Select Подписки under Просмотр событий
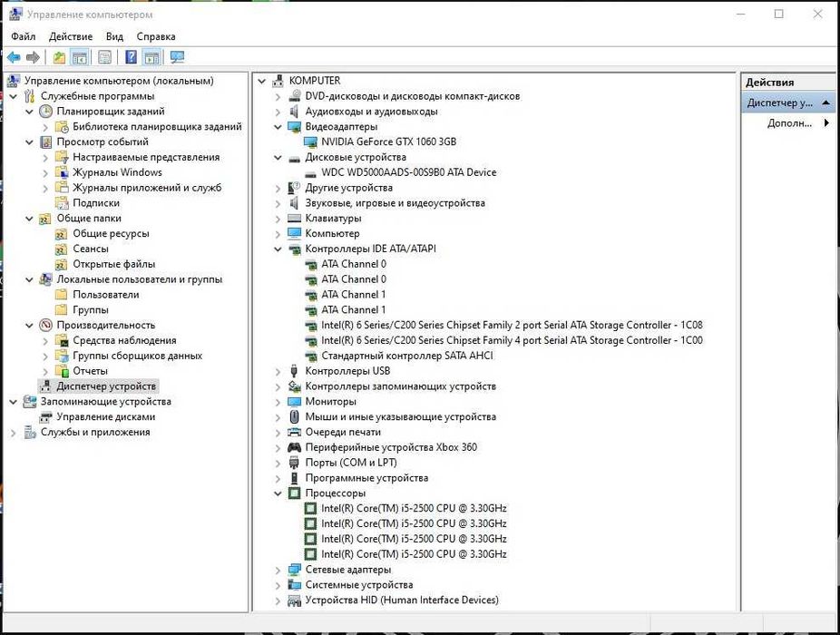Image resolution: width=840 pixels, height=635 pixels. coord(96,203)
